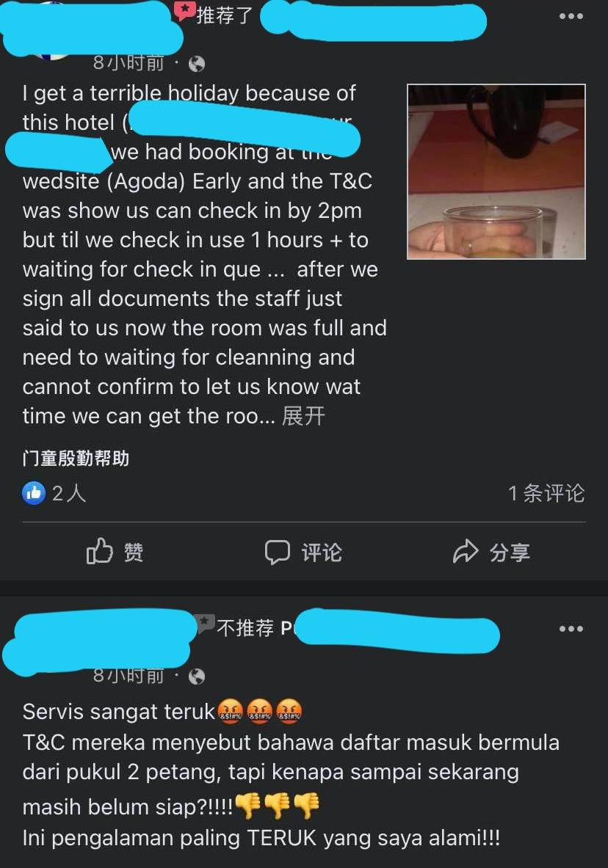Share the review using 分享
This screenshot has height=868, width=608.
point(491,551)
